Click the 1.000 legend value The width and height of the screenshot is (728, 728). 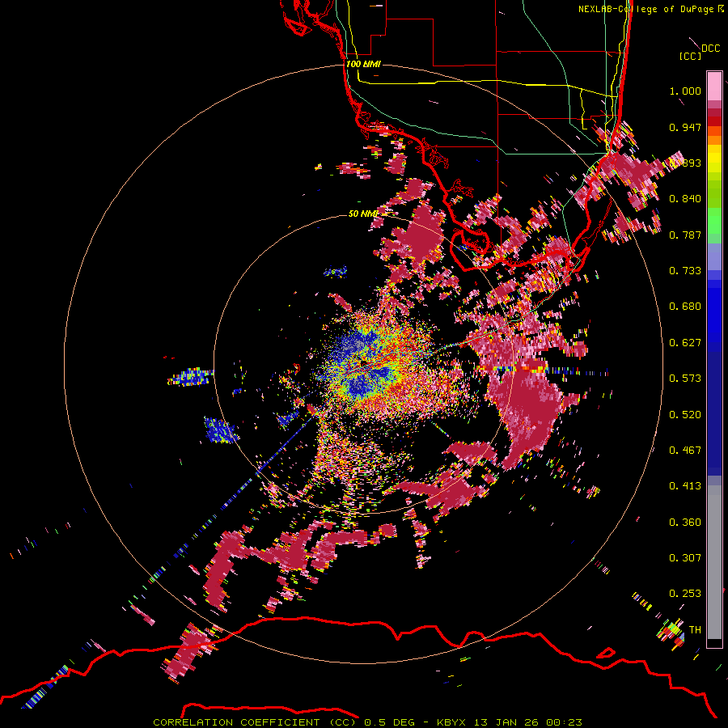(685, 91)
